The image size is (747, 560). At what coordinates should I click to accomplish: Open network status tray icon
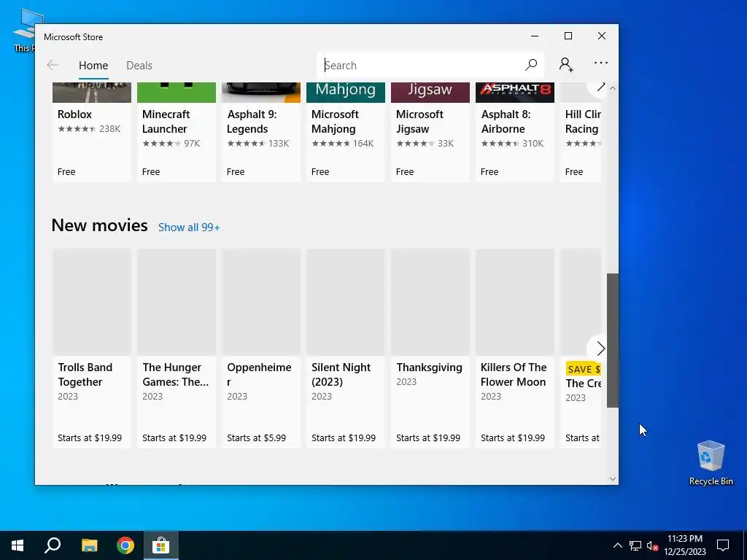coord(635,545)
